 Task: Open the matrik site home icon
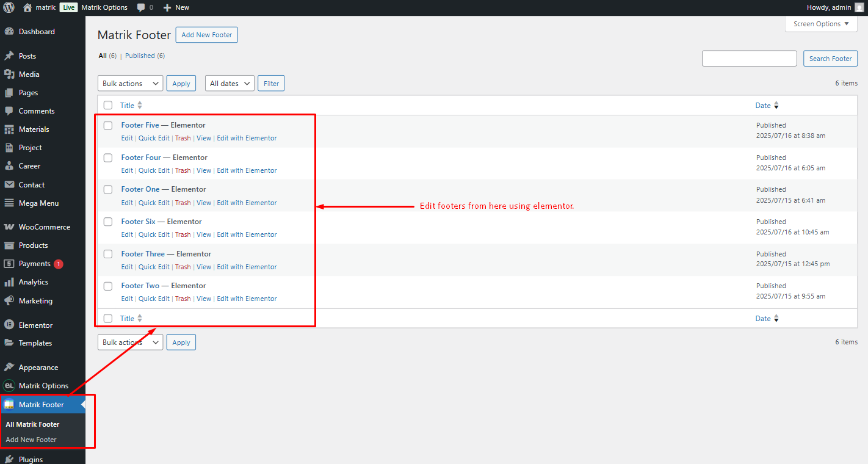tap(27, 7)
